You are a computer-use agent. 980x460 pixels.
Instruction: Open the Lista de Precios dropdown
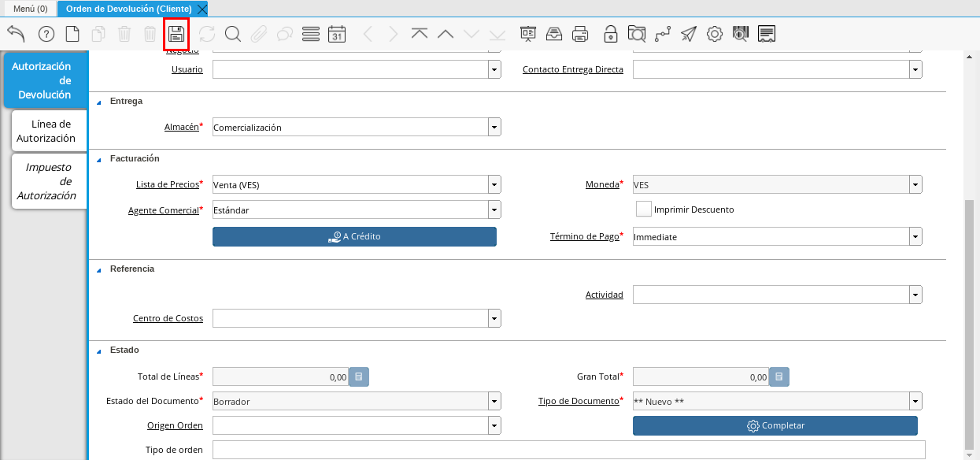click(x=494, y=185)
